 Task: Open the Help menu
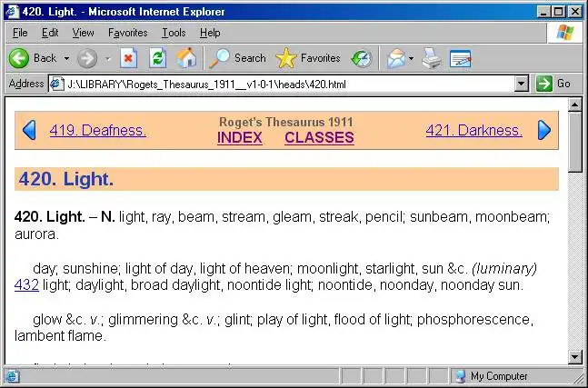[210, 33]
